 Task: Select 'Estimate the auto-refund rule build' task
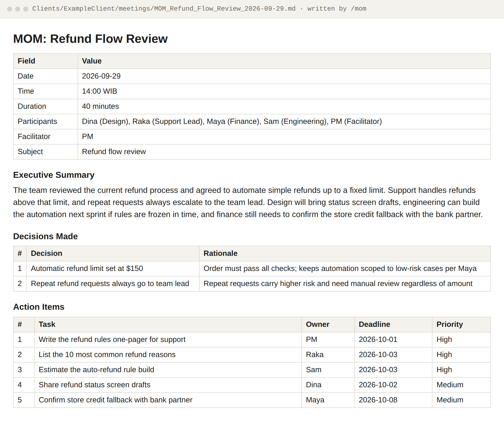[96, 370]
